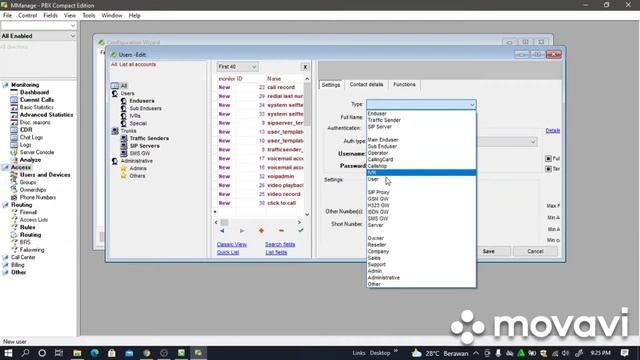Click the user list vertical scrollbar thumb
640x360 pixels.
[307, 104]
